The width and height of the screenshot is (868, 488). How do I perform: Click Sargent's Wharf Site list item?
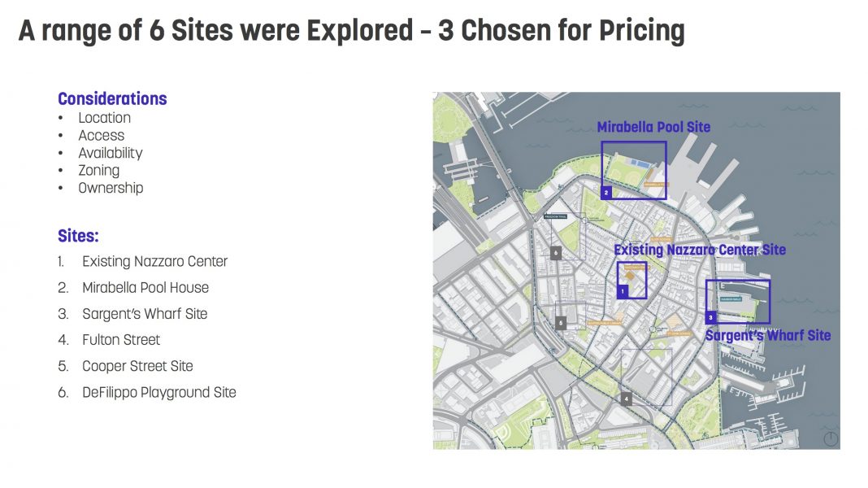click(x=145, y=314)
